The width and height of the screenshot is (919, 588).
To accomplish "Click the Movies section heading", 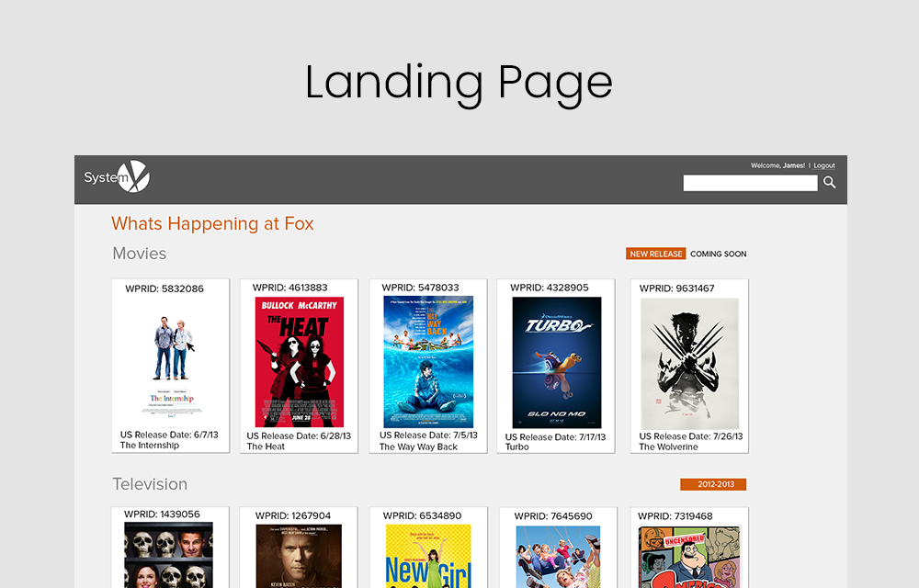I will tap(140, 254).
